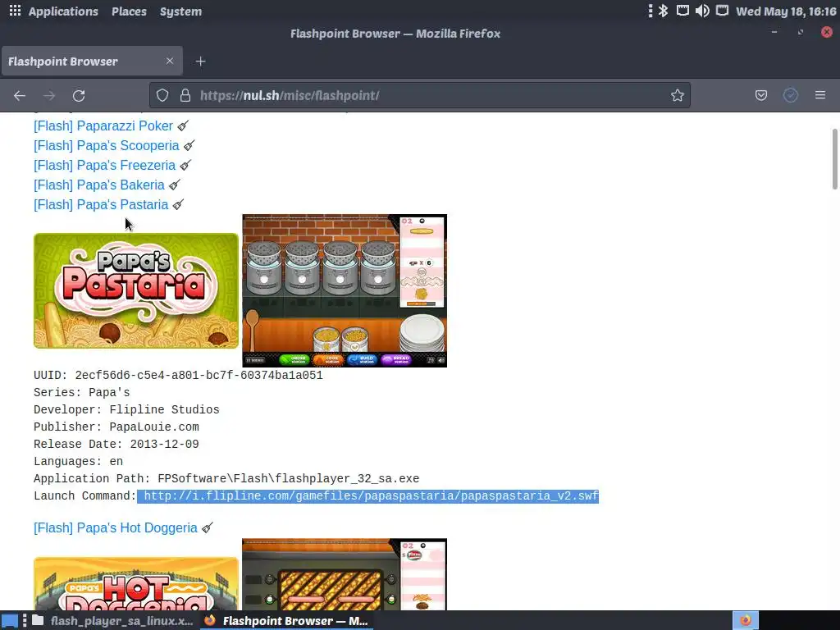Viewport: 840px width, 630px height.
Task: Switch to flash_player_sa_linux taskbar window
Action: click(x=112, y=621)
